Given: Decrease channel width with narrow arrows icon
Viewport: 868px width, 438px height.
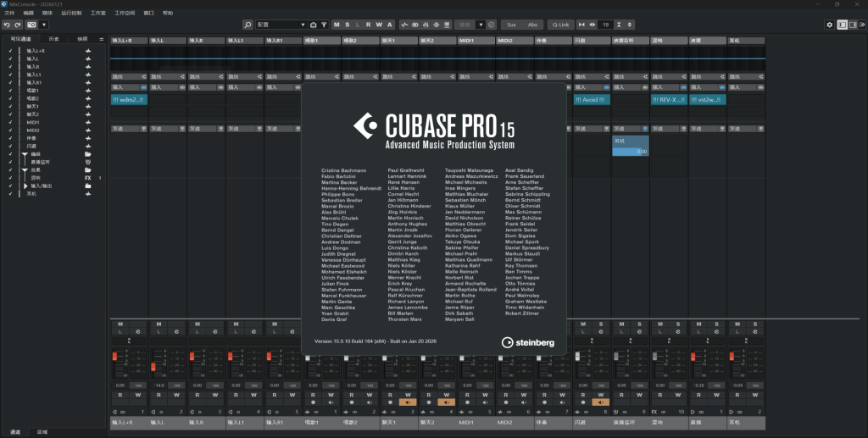Looking at the screenshot, I should pos(581,25).
